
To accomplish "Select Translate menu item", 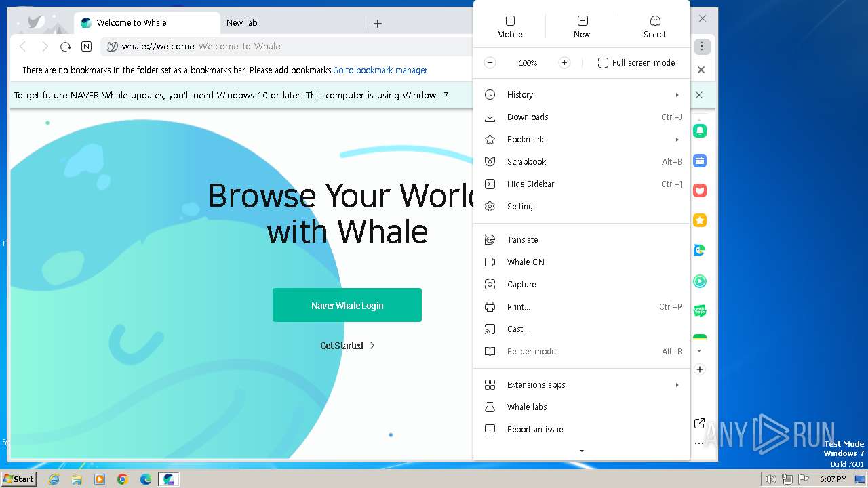I will [582, 240].
